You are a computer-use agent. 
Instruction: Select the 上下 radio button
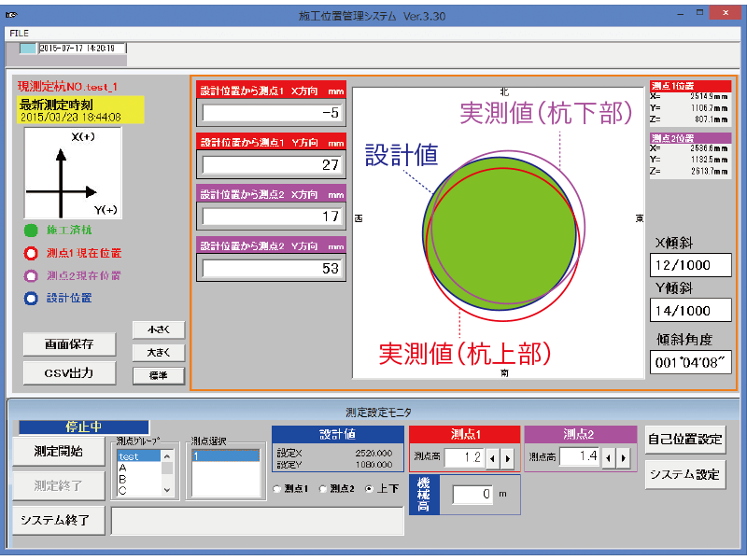(x=369, y=489)
